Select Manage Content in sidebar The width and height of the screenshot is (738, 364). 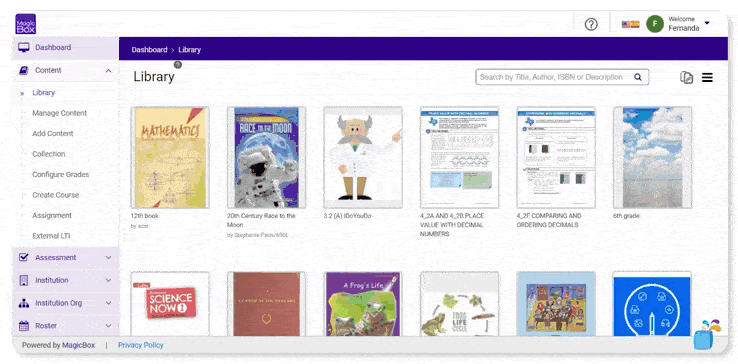pos(59,113)
